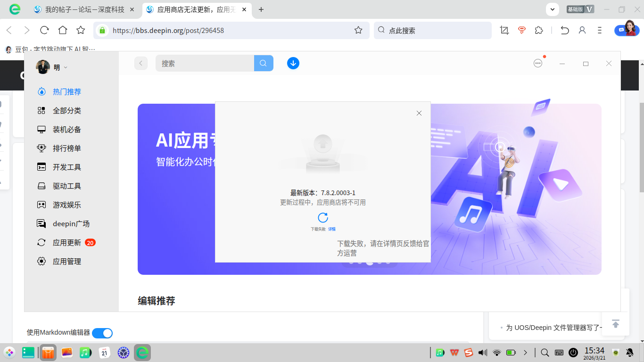This screenshot has width=644, height=362.
Task: Open the image viewer in taskbar
Action: [67, 353]
